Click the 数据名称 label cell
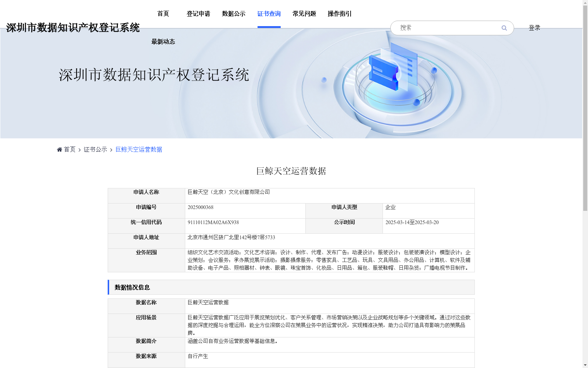The height and width of the screenshot is (368, 588). click(x=146, y=306)
